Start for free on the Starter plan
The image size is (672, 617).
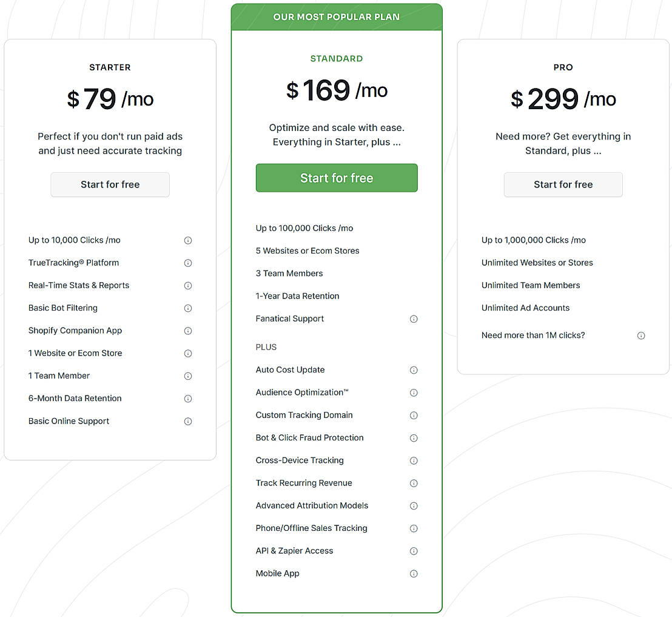click(110, 185)
